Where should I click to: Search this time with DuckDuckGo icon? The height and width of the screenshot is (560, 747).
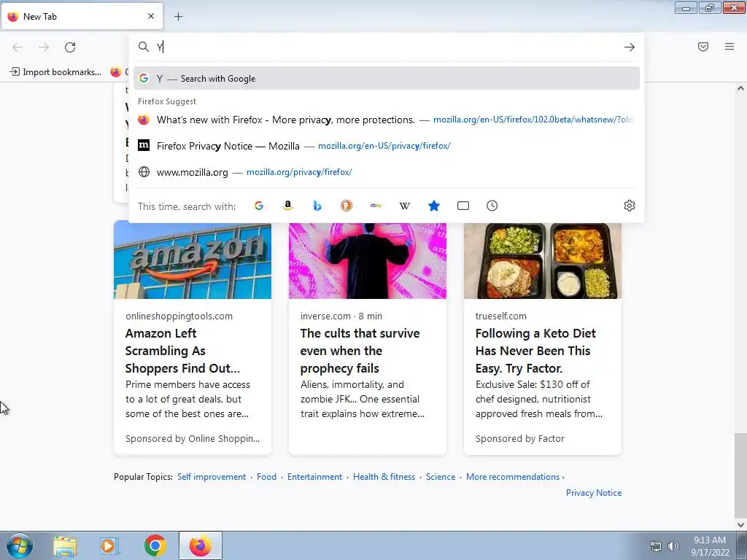tap(347, 206)
